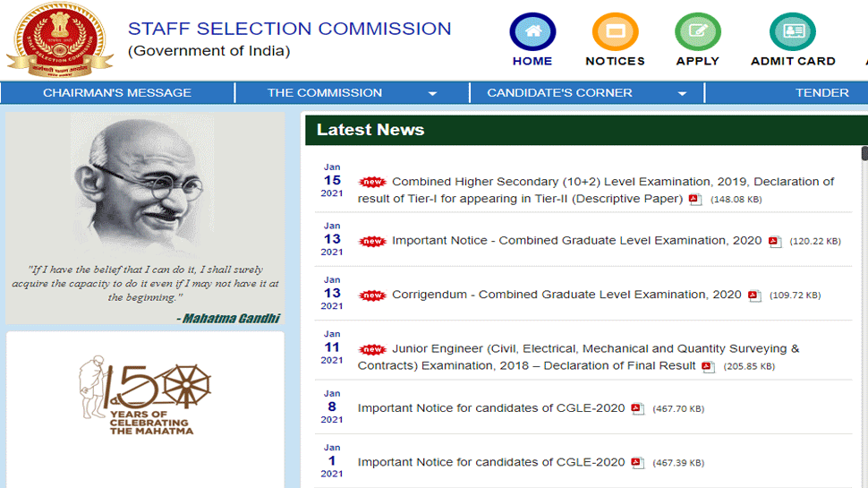Open PDF icon for Jan 1 CGLE-2020 notice
This screenshot has height=488, width=868.
pyautogui.click(x=638, y=463)
